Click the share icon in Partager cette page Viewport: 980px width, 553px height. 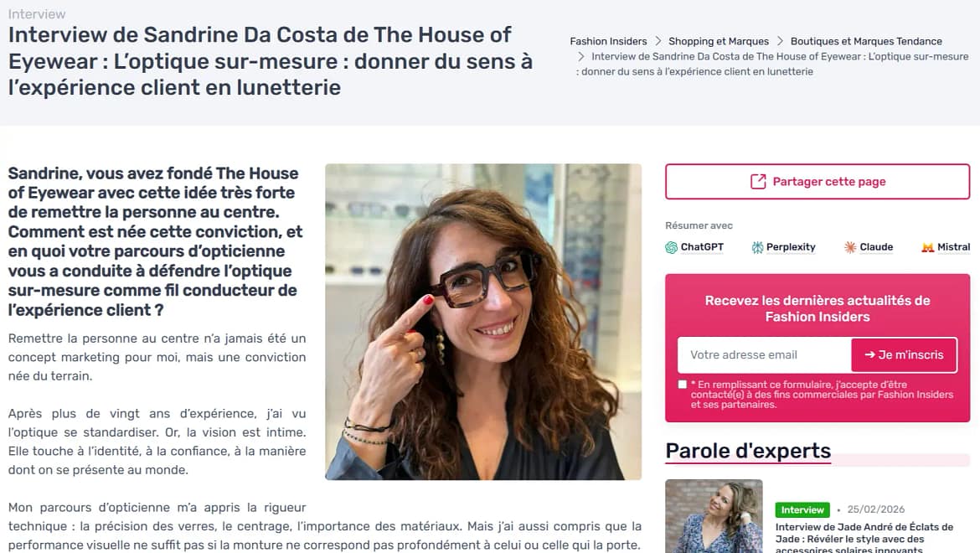point(757,182)
